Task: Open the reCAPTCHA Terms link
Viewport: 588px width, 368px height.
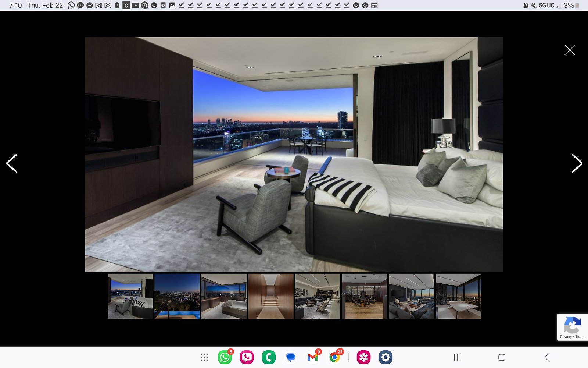Action: pos(580,337)
